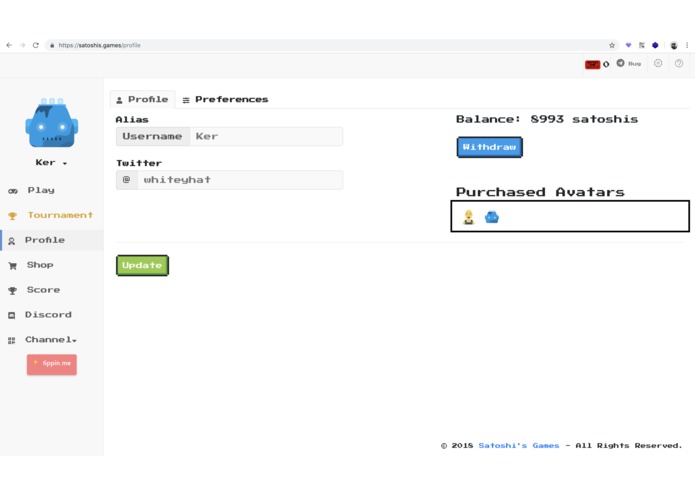The height and width of the screenshot is (494, 695).
Task: Go to Play in the sidebar
Action: (x=41, y=190)
